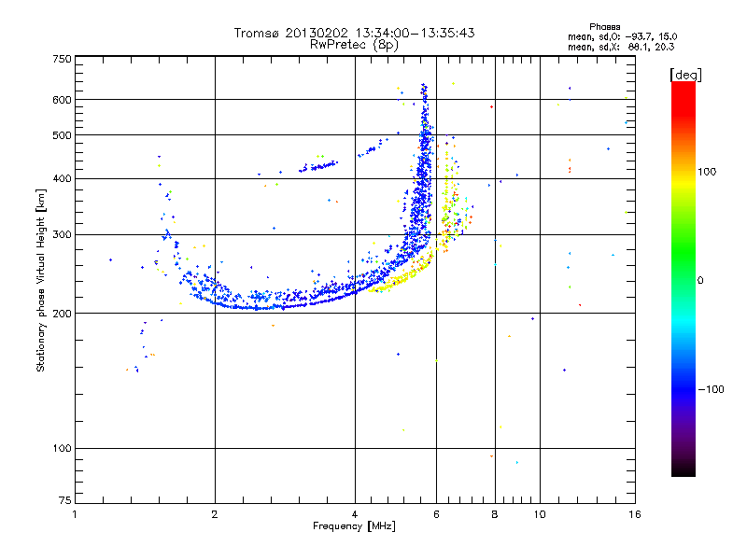The height and width of the screenshot is (560, 747).
Task: Click the 'Frequency [MHz]' axis label
Action: [x=354, y=526]
